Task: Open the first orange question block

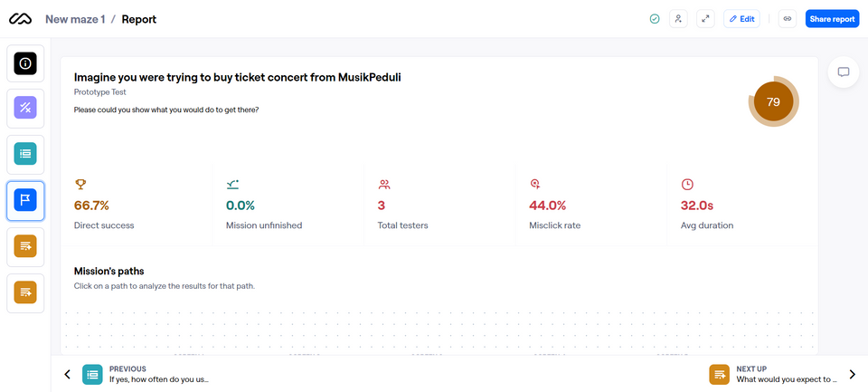Action: [x=25, y=246]
